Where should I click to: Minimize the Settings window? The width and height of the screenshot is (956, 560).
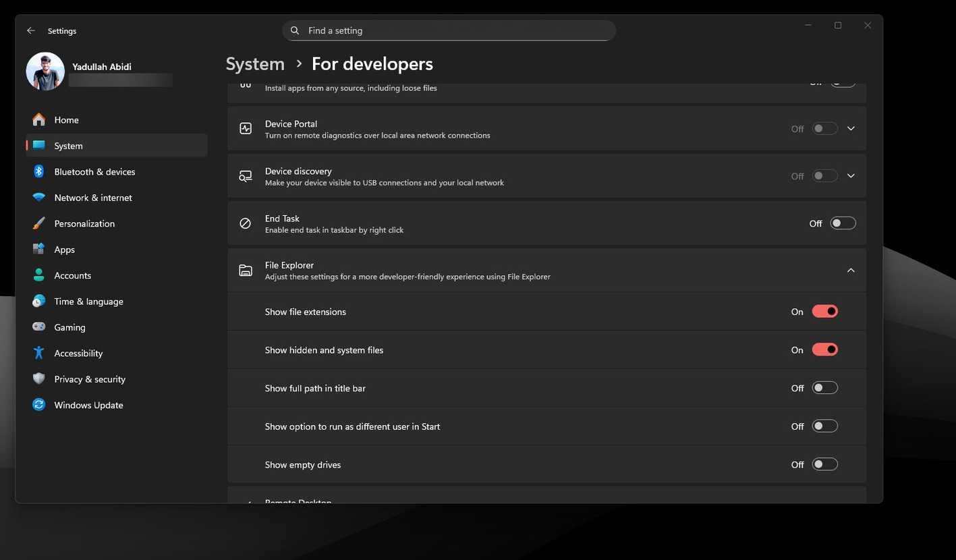tap(808, 26)
